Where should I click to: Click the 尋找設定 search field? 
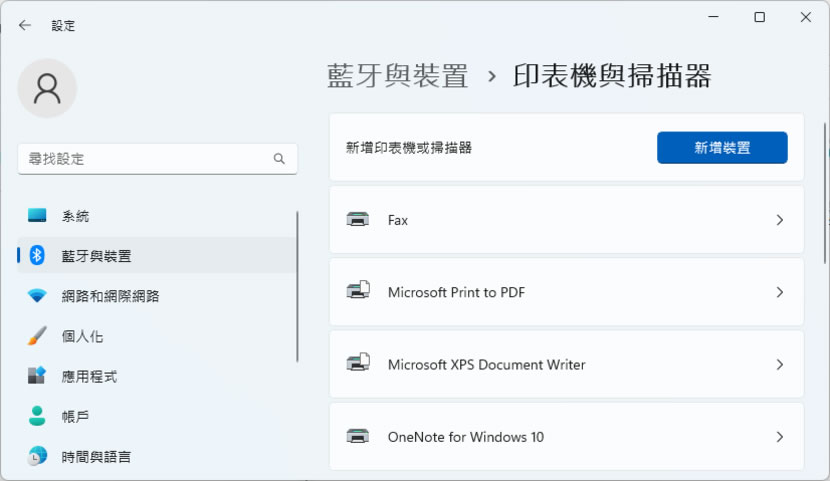145,159
